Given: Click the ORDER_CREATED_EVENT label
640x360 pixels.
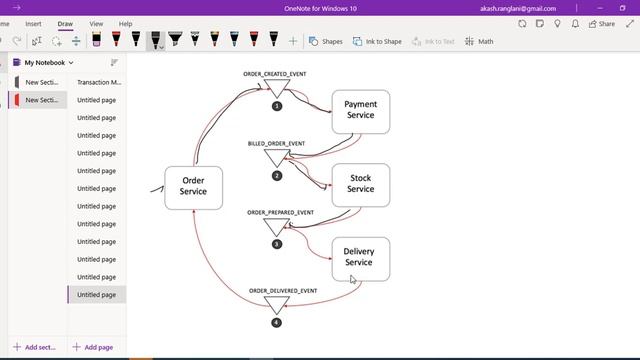Looking at the screenshot, I should tap(275, 74).
